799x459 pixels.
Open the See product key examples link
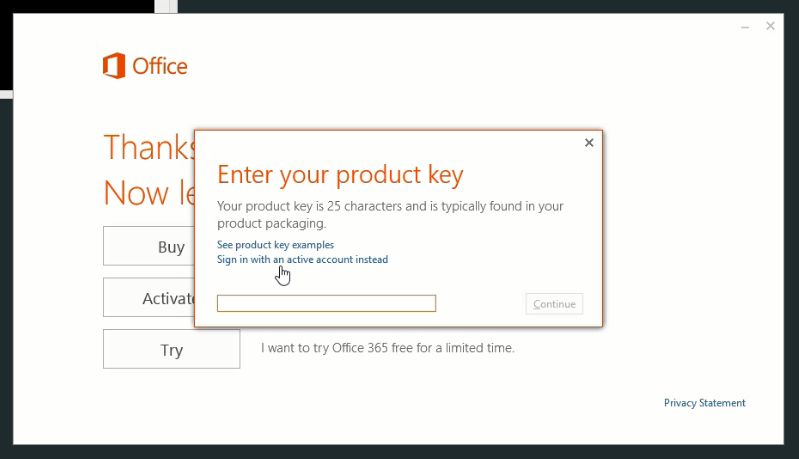[x=275, y=245]
